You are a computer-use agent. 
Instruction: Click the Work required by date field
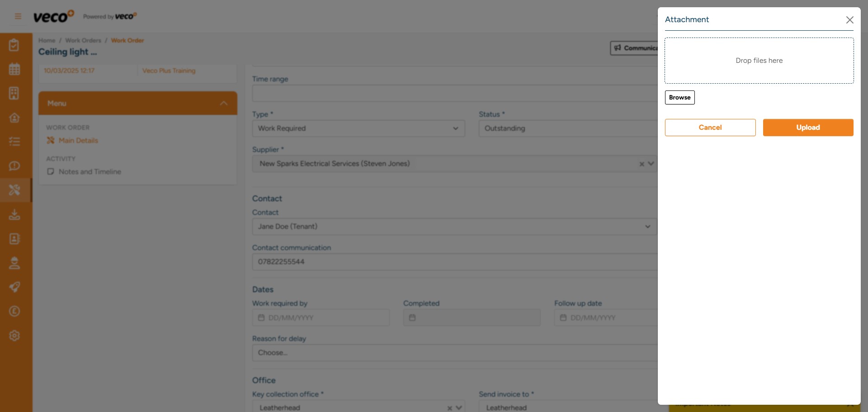click(321, 317)
